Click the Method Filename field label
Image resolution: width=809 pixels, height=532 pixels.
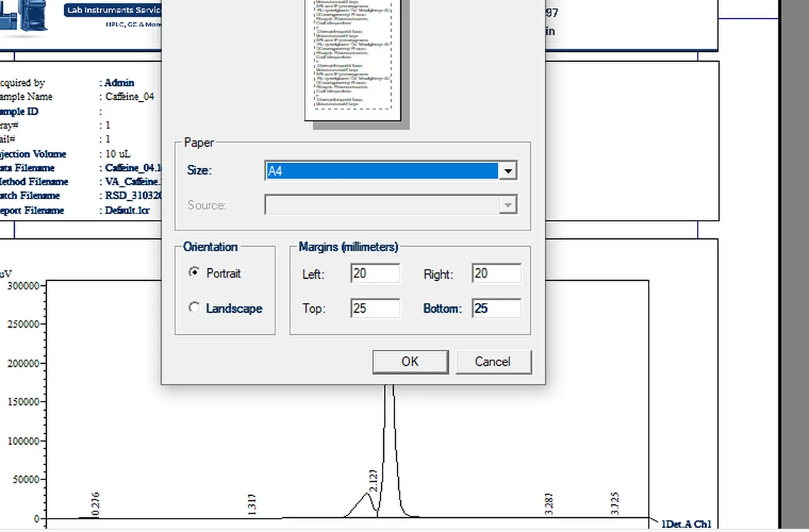tap(33, 182)
